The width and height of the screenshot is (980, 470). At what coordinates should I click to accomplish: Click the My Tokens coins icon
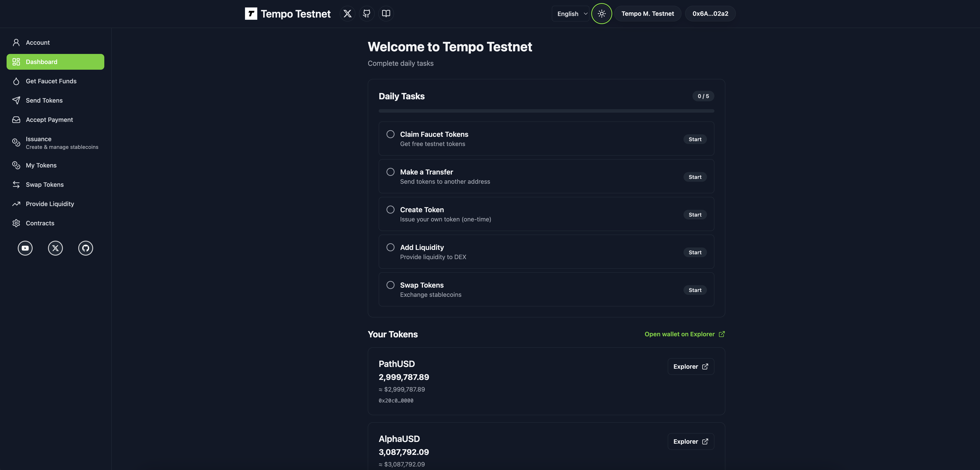pos(16,165)
